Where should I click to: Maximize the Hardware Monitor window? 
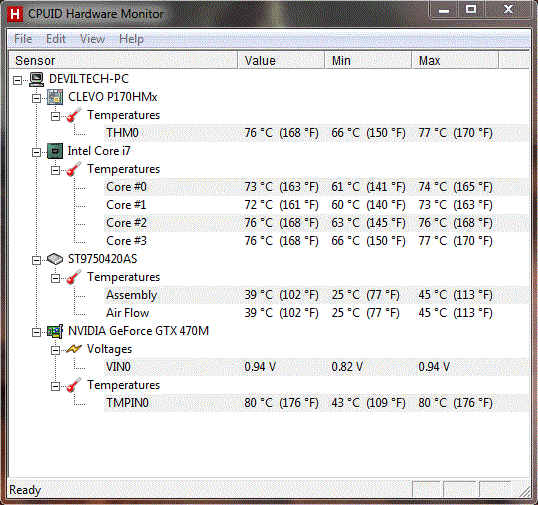pos(471,10)
